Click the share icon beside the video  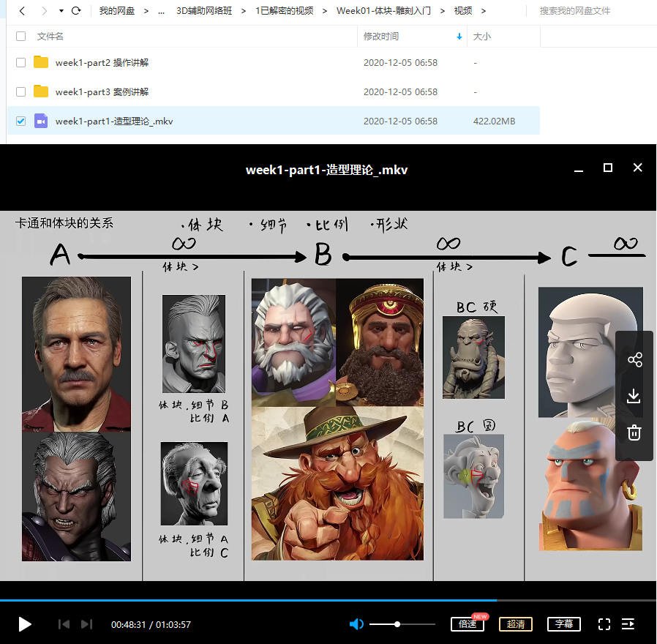tap(635, 359)
